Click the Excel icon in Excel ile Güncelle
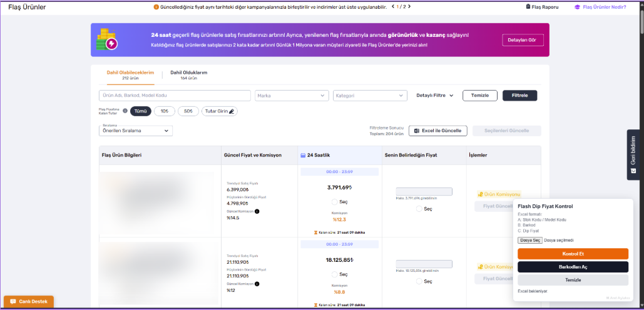 (x=416, y=131)
